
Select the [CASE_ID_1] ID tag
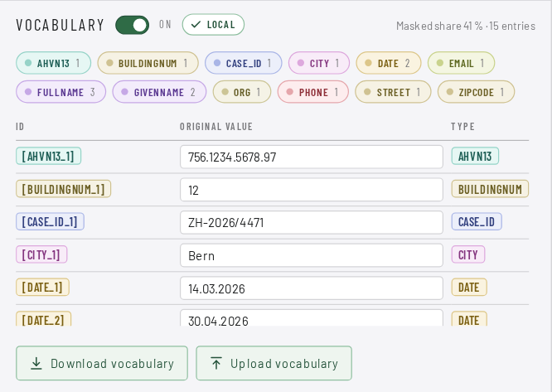pos(50,221)
